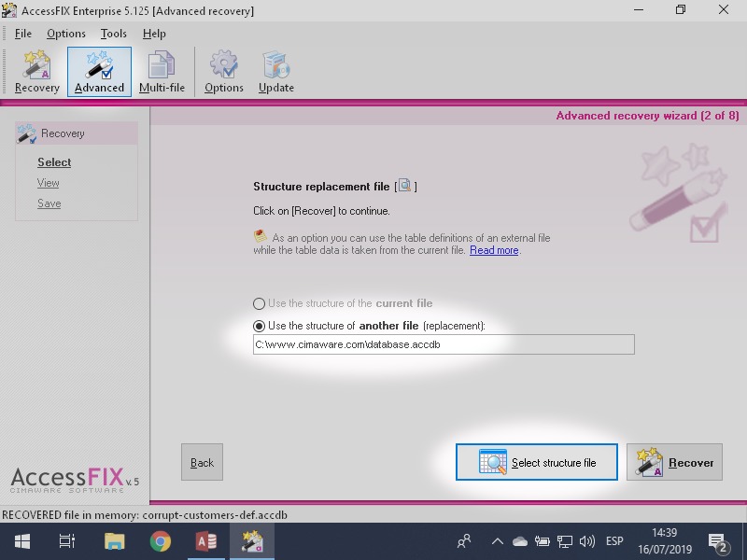Follow the 'Read more' link
Image resolution: width=747 pixels, height=560 pixels.
point(494,250)
